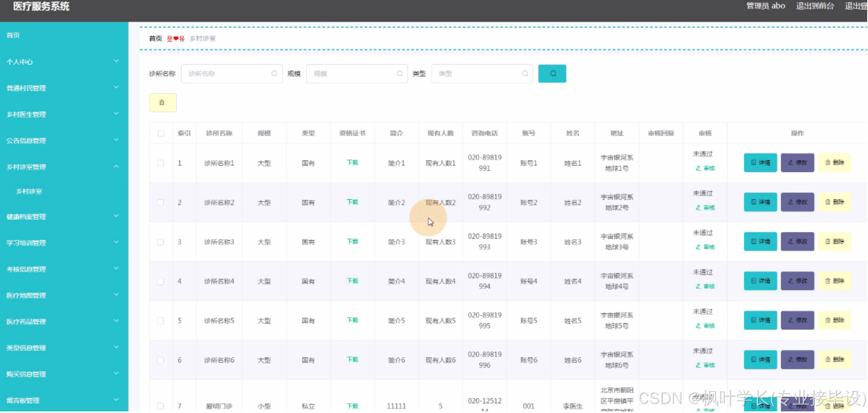Edit row 诊所名称6
The image size is (868, 413).
[x=797, y=359]
